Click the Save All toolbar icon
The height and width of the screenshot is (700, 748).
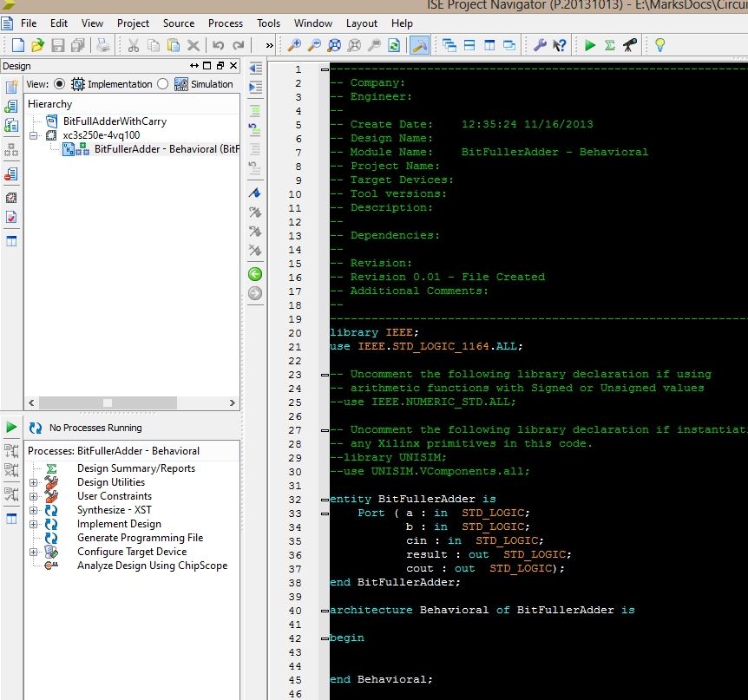tap(78, 45)
